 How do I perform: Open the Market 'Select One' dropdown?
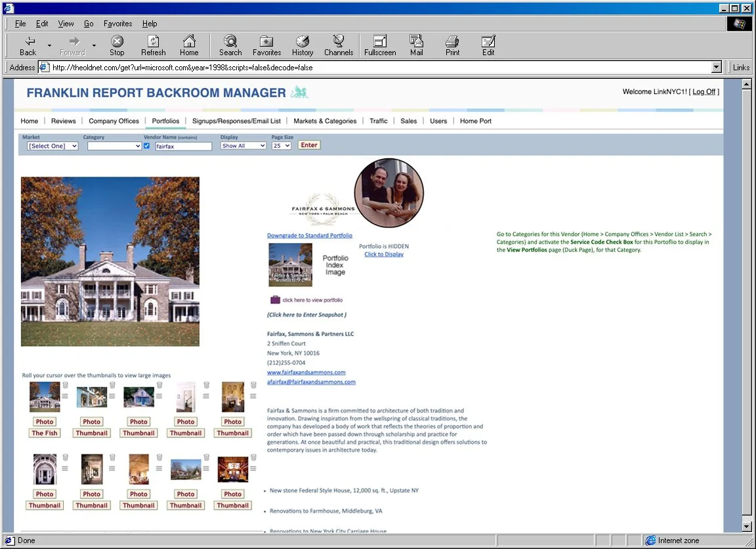(52, 146)
